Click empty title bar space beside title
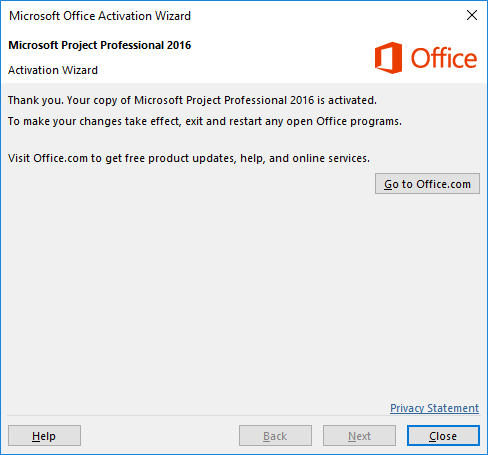Screen dimensions: 488x455 327,15
